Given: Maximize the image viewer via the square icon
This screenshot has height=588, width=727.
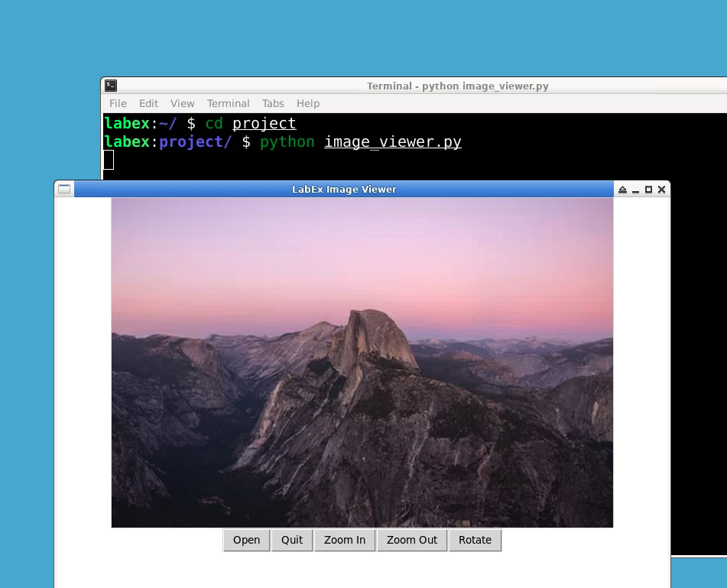Looking at the screenshot, I should tap(648, 189).
